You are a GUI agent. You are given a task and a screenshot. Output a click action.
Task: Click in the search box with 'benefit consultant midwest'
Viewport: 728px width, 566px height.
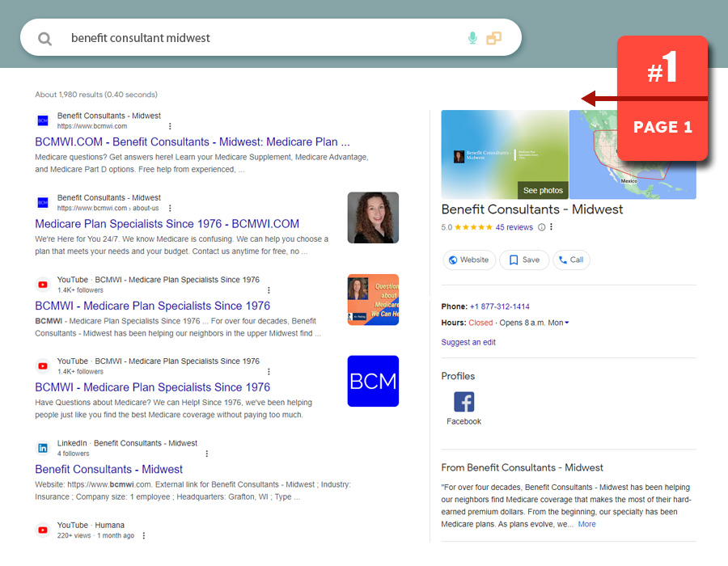pos(271,37)
